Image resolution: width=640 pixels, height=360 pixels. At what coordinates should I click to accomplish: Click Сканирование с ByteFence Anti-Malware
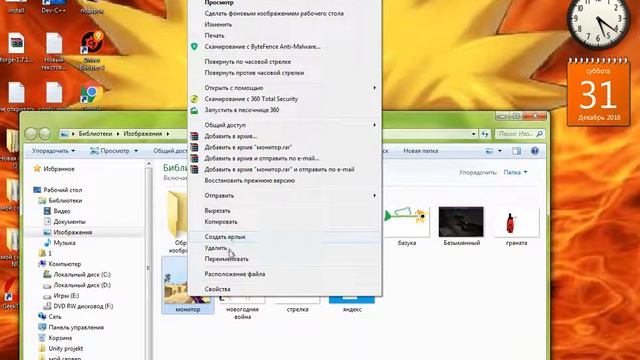pyautogui.click(x=262, y=47)
